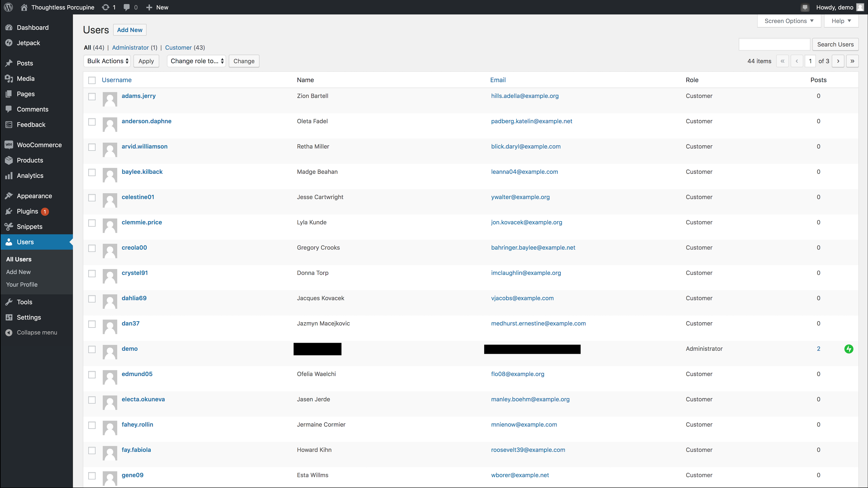This screenshot has width=868, height=488.
Task: Click the Collapse menu arrow icon
Action: click(9, 332)
